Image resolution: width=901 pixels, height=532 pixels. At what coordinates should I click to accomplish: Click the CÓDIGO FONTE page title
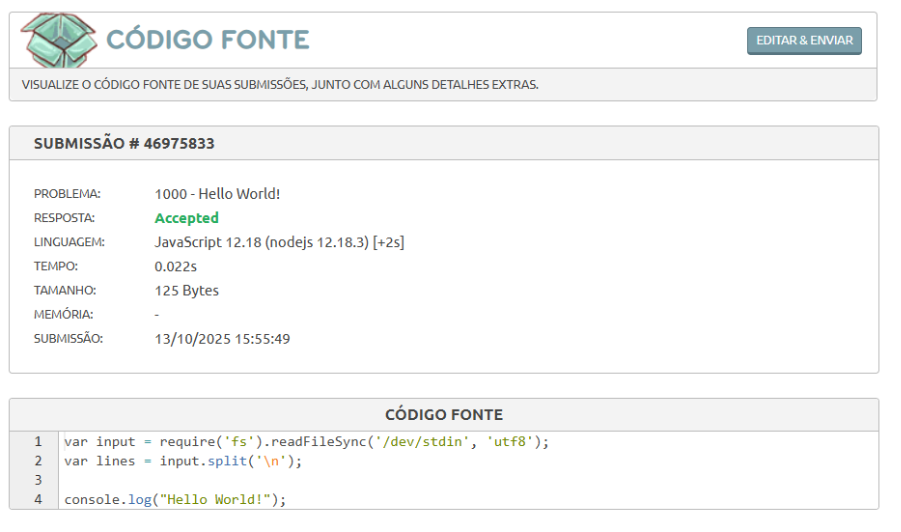[x=207, y=40]
